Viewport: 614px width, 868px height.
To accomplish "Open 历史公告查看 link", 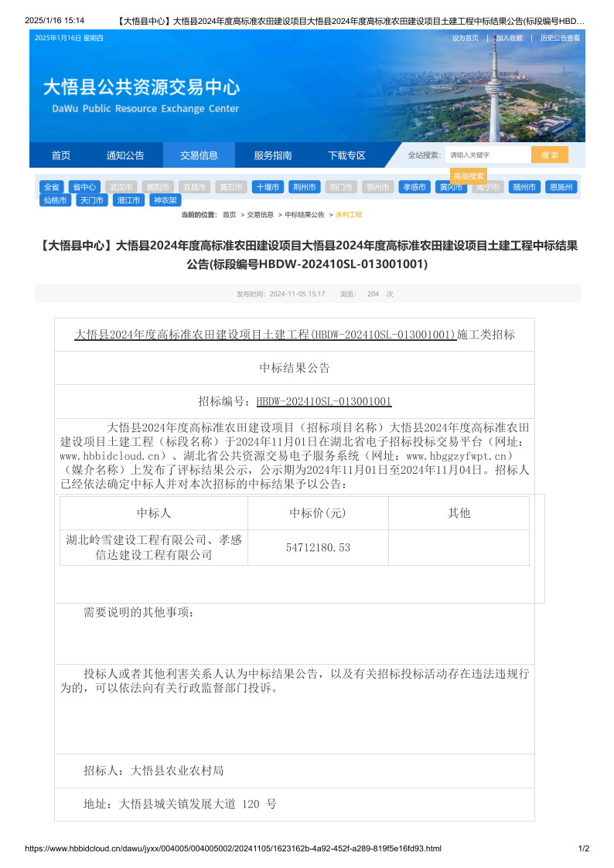I will point(560,38).
